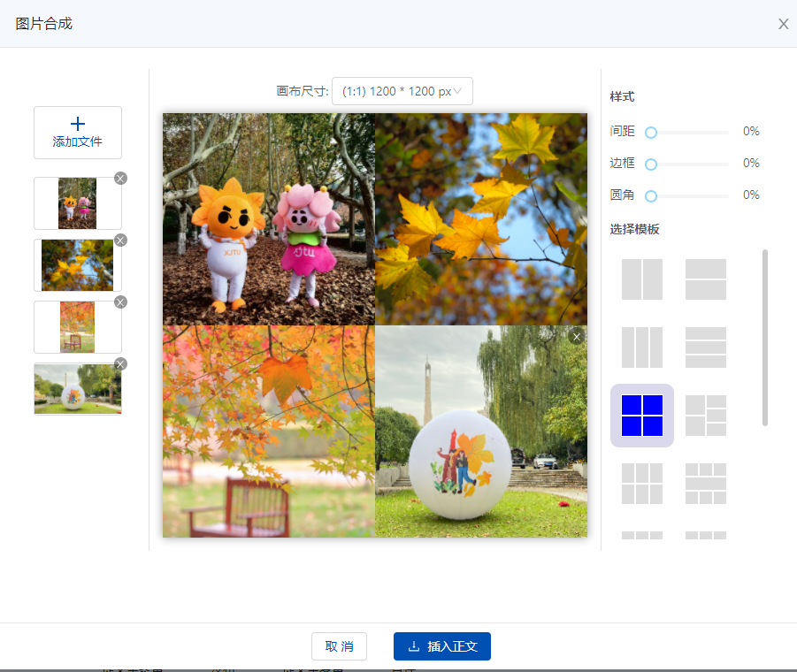797x672 pixels.
Task: Choose the two vertical columns template
Action: (642, 279)
